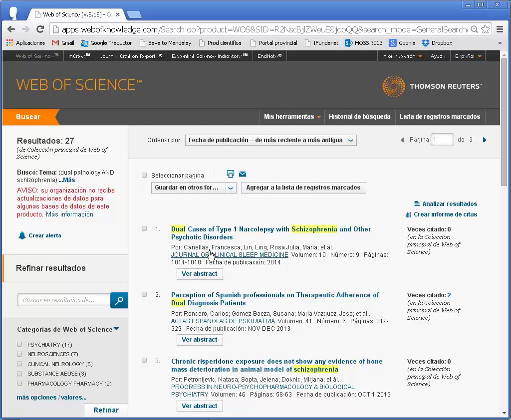Open the Save to Mendeley bookmark
Screen dimensions: 511x420
[165, 43]
